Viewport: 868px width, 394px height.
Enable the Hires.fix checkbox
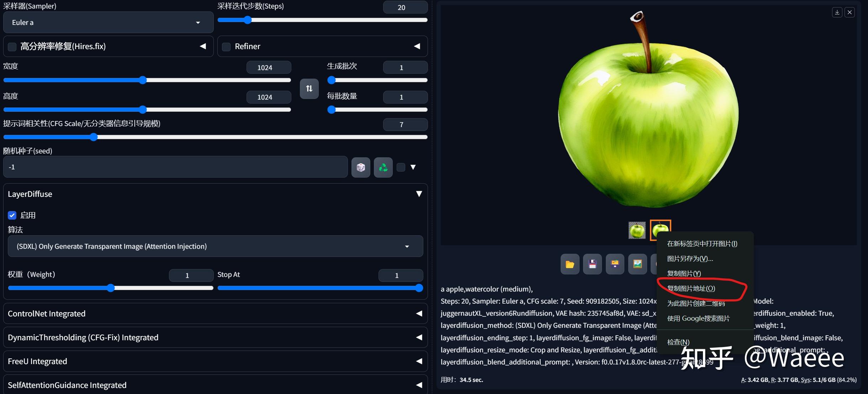[x=12, y=47]
